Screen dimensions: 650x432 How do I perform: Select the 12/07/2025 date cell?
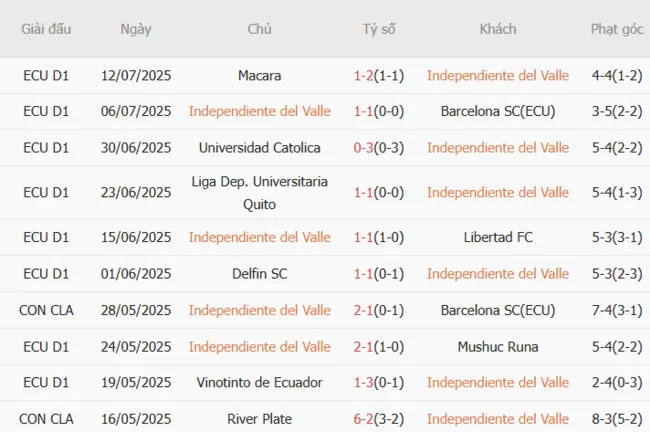click(x=136, y=75)
